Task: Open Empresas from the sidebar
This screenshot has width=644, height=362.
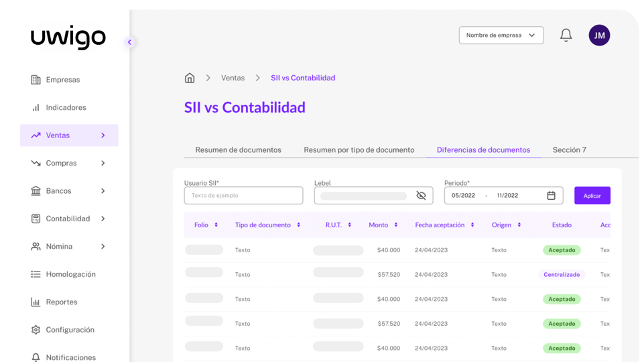Action: [62, 80]
